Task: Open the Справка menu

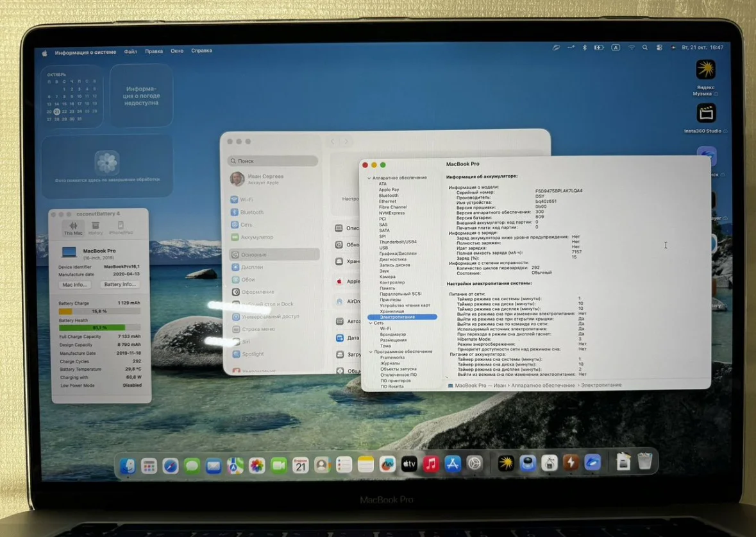Action: tap(201, 50)
